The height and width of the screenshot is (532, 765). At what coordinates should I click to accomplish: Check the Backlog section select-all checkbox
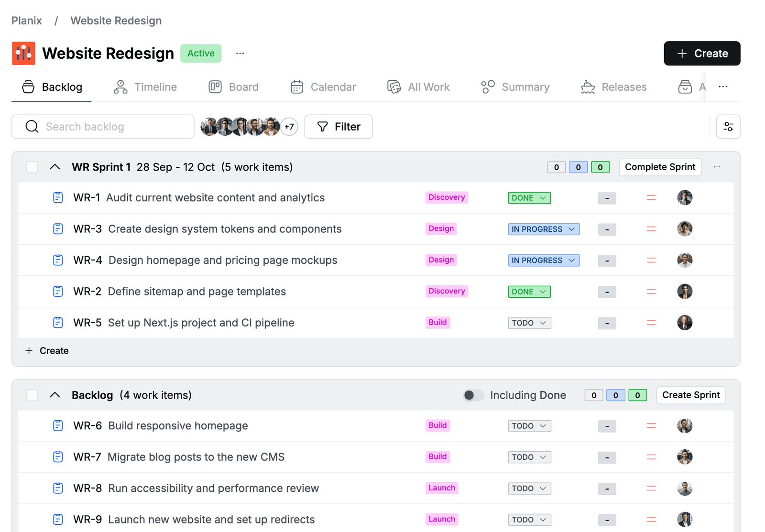[x=32, y=395]
